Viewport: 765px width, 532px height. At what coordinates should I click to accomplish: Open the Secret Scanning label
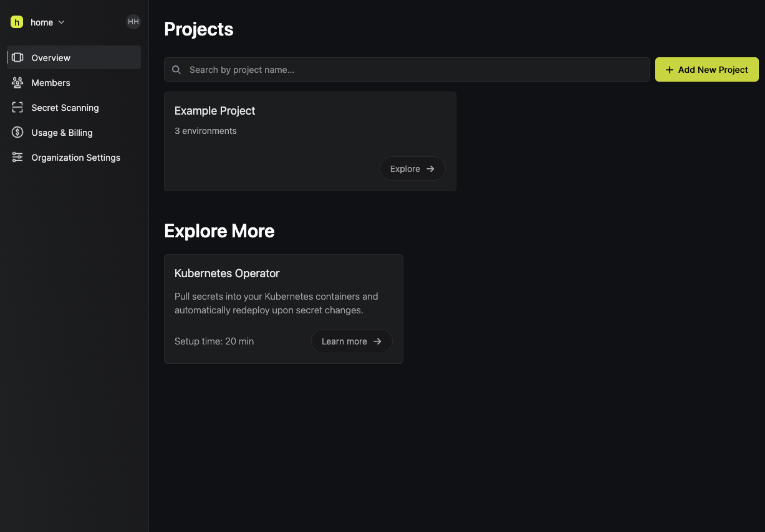(65, 108)
